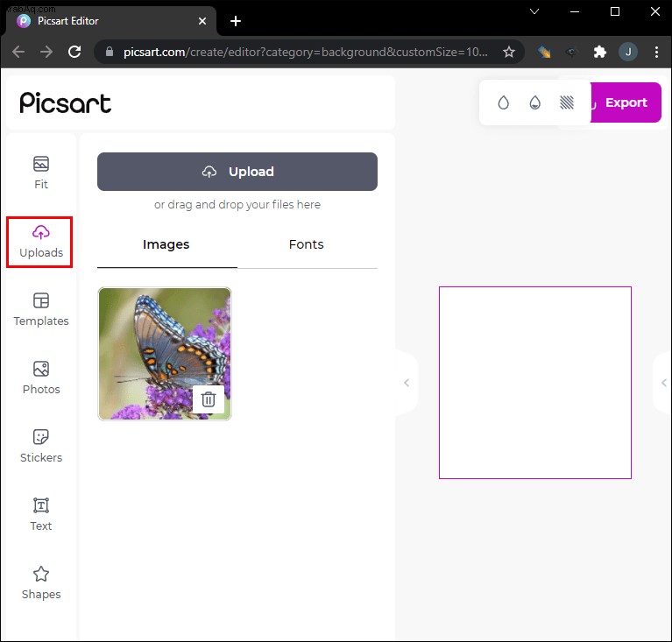Click the Picsart logo
The width and height of the screenshot is (672, 642).
point(65,102)
